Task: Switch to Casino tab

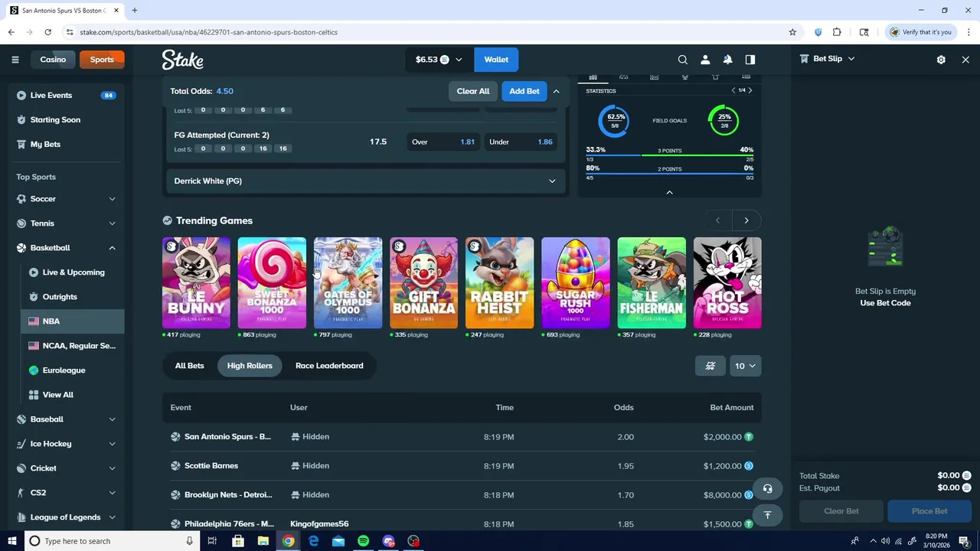Action: point(53,60)
